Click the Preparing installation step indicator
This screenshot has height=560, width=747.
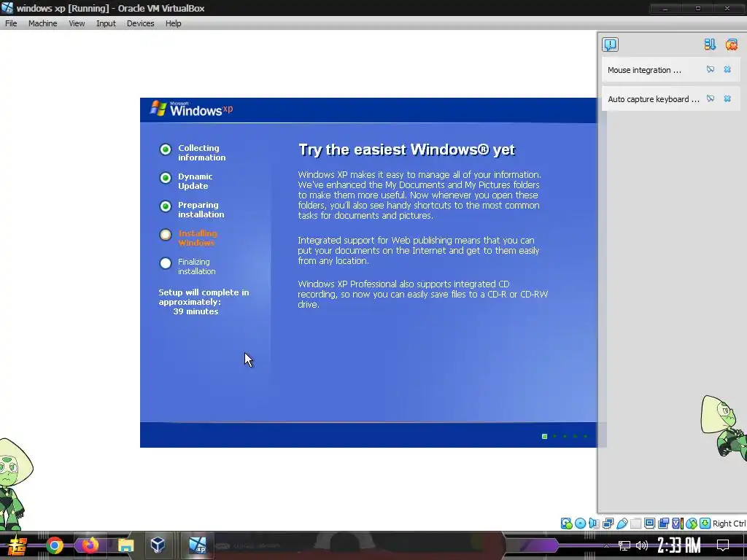tap(166, 206)
